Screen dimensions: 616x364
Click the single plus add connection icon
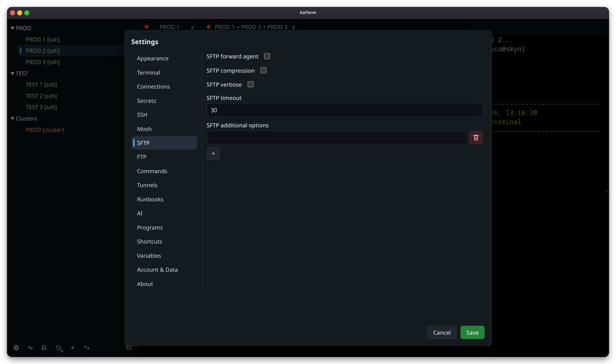point(72,347)
